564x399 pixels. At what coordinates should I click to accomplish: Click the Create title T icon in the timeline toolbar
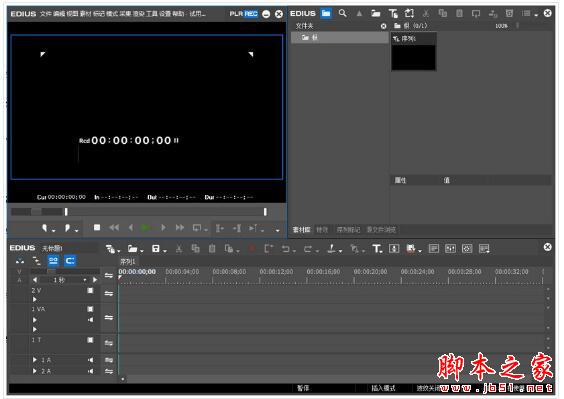[377, 248]
